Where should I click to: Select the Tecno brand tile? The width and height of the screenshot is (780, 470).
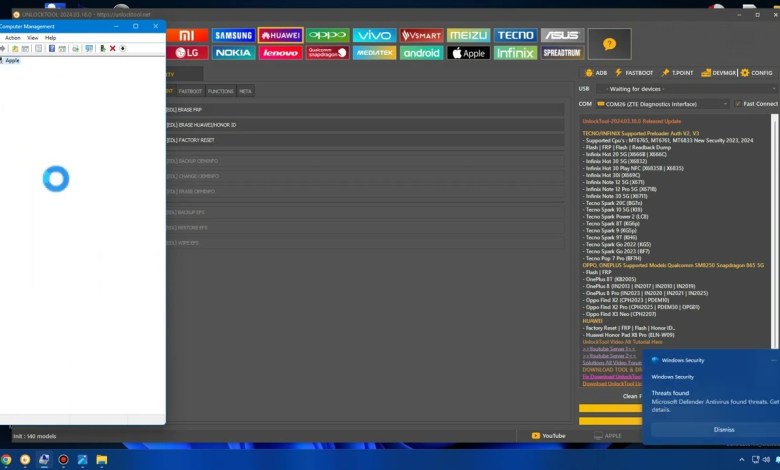[515, 35]
